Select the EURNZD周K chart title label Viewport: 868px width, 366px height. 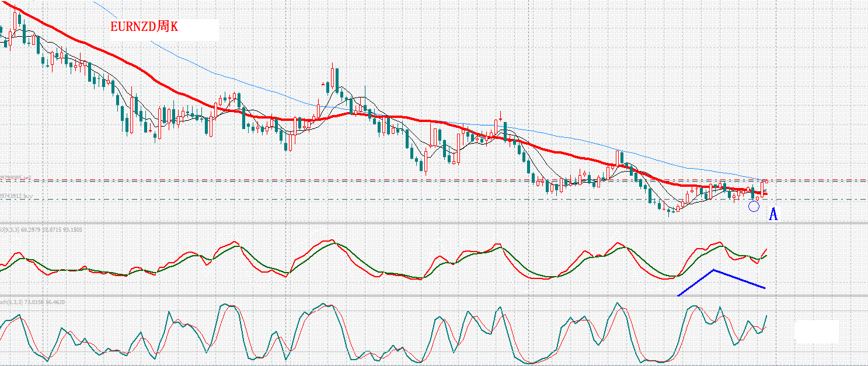[144, 27]
